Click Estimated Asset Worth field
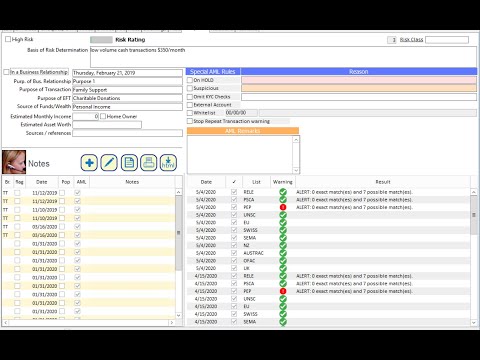 point(107,125)
